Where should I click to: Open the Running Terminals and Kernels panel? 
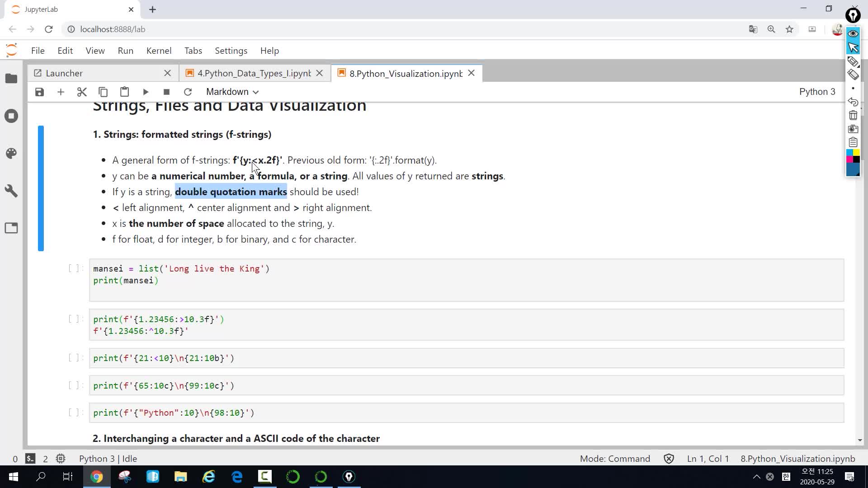(x=11, y=116)
